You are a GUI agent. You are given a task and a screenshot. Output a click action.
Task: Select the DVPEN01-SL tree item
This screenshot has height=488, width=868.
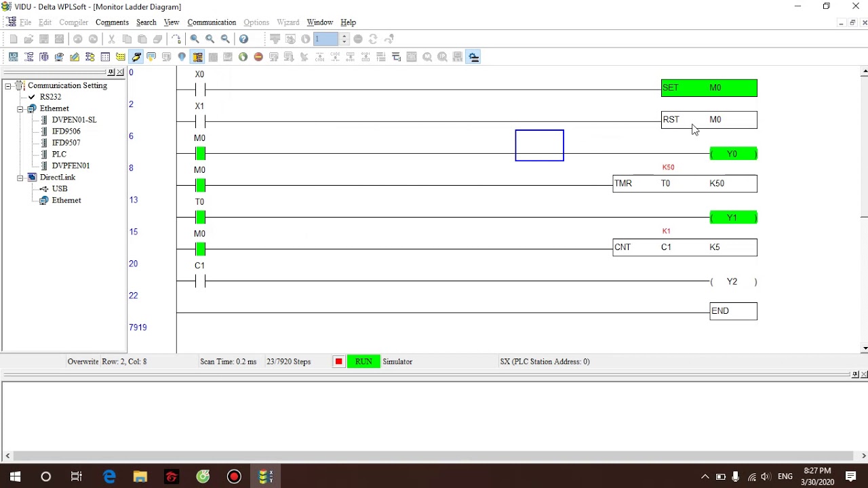tap(74, 120)
